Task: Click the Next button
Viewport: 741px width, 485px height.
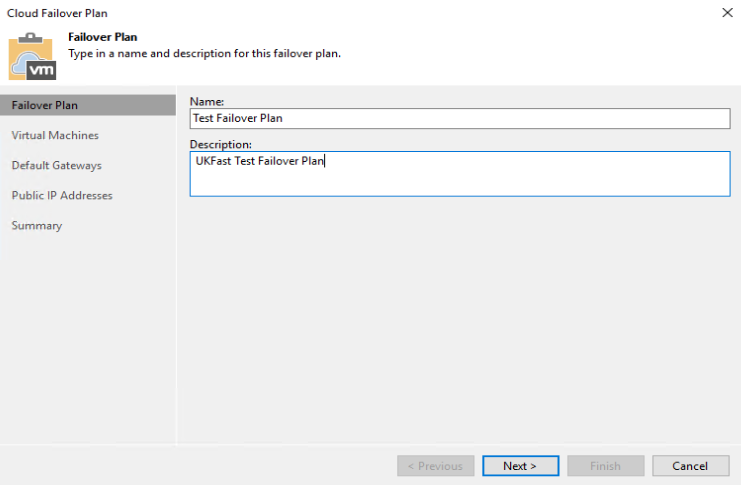Action: (520, 466)
